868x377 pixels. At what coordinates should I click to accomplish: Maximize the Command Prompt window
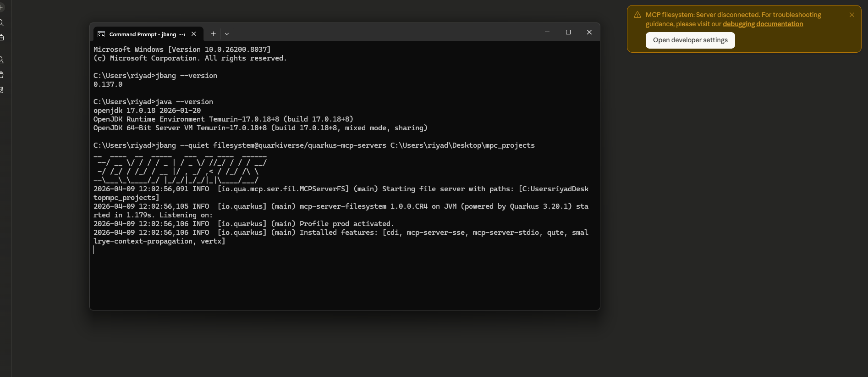click(568, 32)
